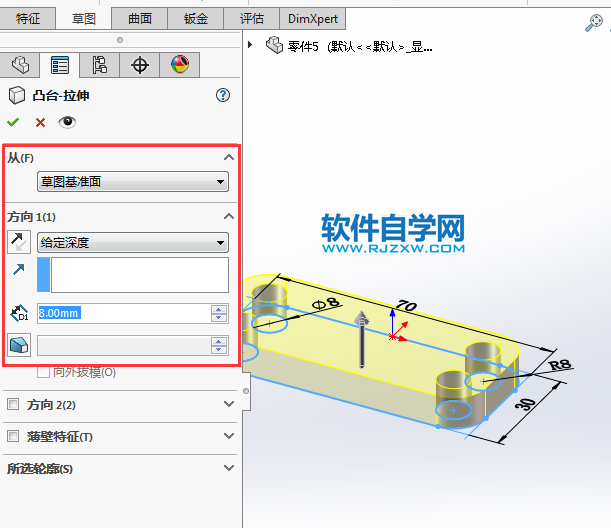Click the D1 depth icon
This screenshot has height=528, width=611.
(19, 313)
